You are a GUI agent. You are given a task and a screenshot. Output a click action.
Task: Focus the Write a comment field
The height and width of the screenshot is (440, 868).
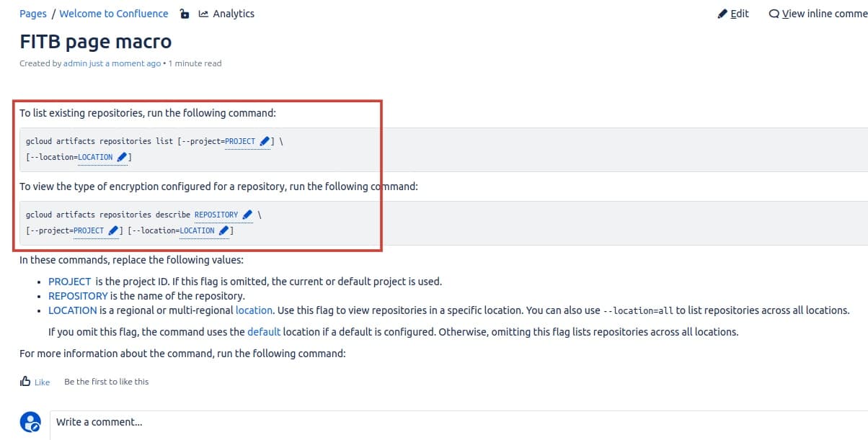(x=433, y=422)
